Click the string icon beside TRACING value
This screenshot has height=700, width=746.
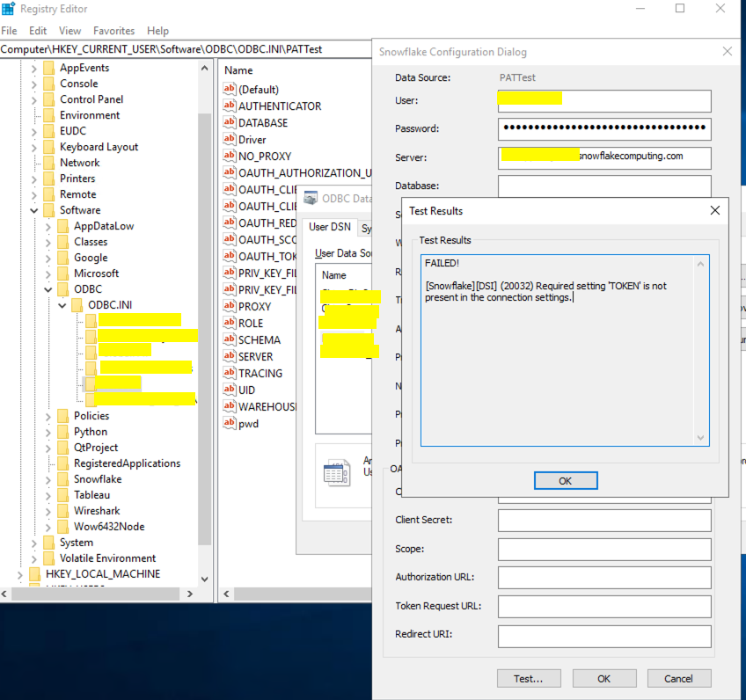click(230, 374)
